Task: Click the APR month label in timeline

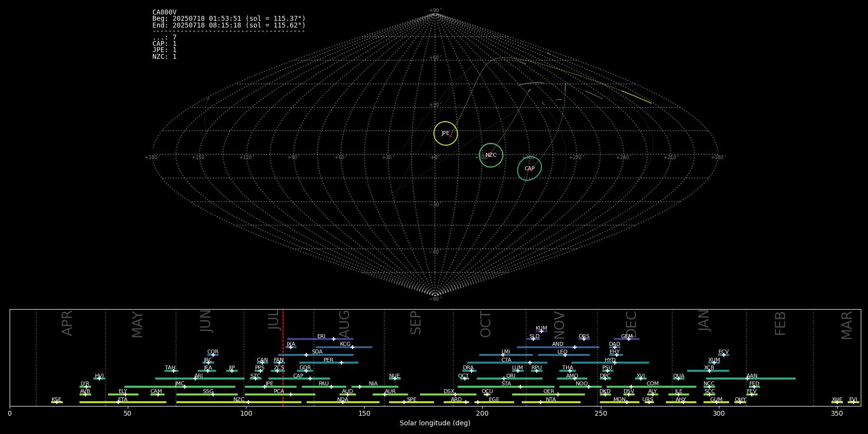Action: point(67,323)
